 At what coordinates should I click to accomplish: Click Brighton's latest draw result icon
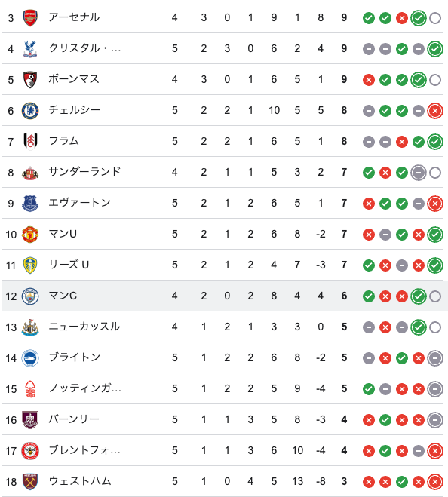435,358
